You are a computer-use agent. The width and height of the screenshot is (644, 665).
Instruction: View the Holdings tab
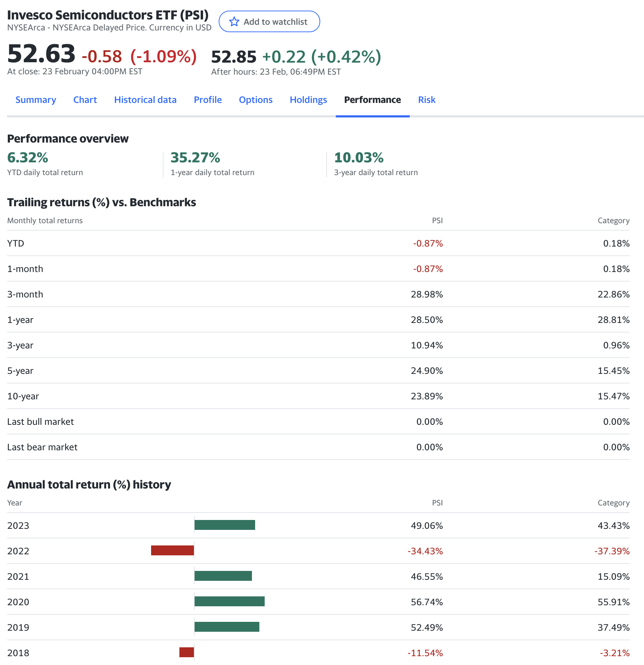click(308, 100)
